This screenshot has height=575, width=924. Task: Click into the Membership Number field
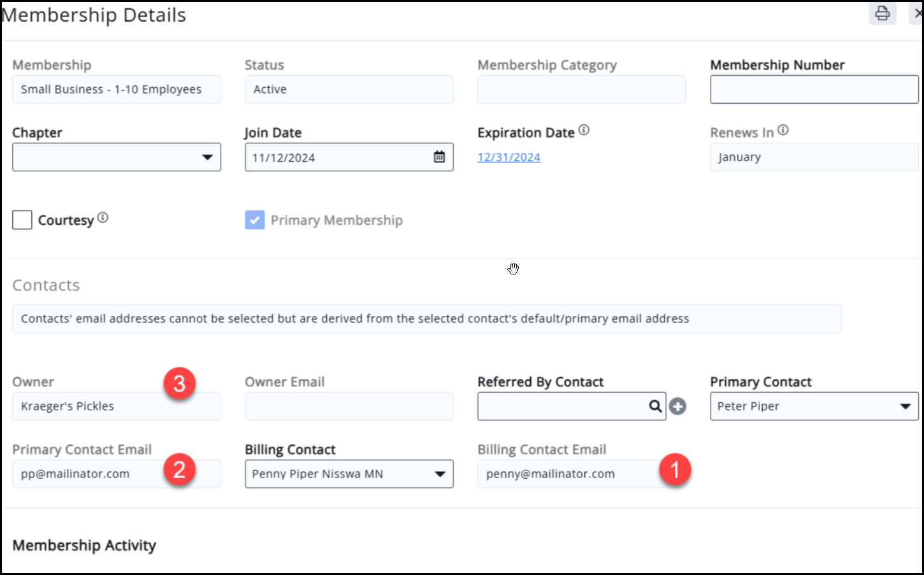click(814, 90)
